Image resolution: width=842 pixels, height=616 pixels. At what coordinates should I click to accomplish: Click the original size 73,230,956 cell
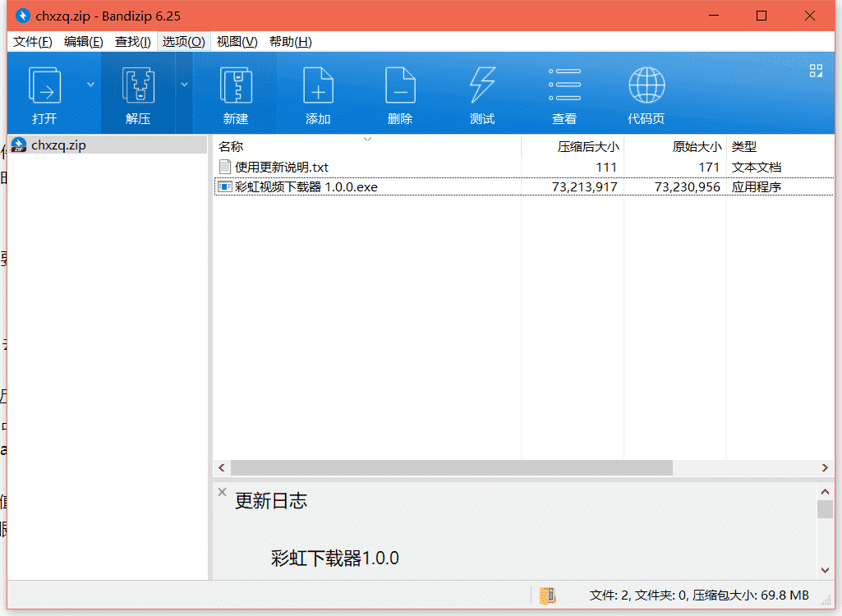687,187
